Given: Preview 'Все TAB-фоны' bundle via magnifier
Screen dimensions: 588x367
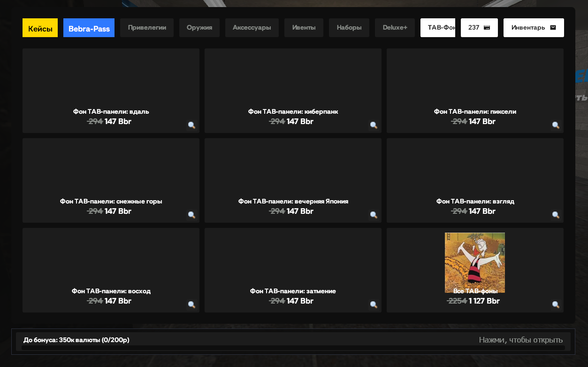Looking at the screenshot, I should pos(556,305).
